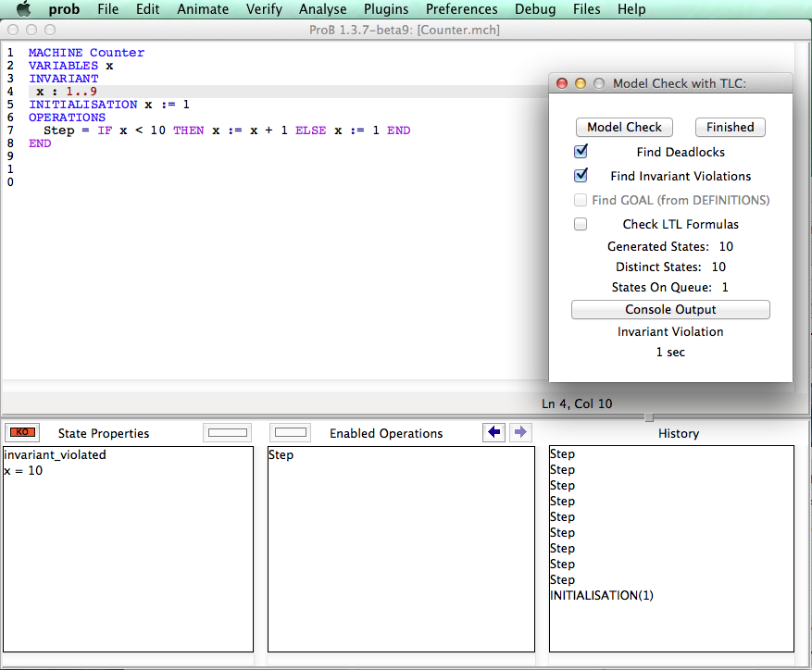The height and width of the screenshot is (670, 812).
Task: Open the Plugins menu
Action: point(385,9)
